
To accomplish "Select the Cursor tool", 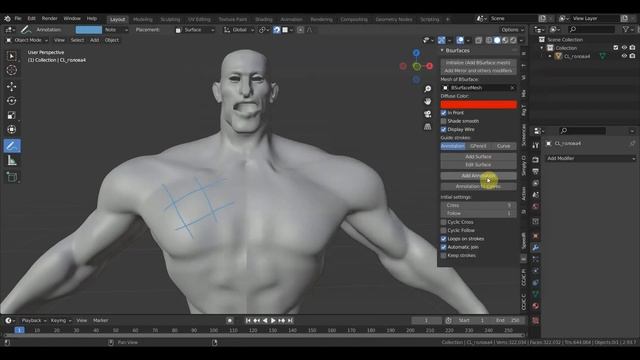I will pos(11,70).
